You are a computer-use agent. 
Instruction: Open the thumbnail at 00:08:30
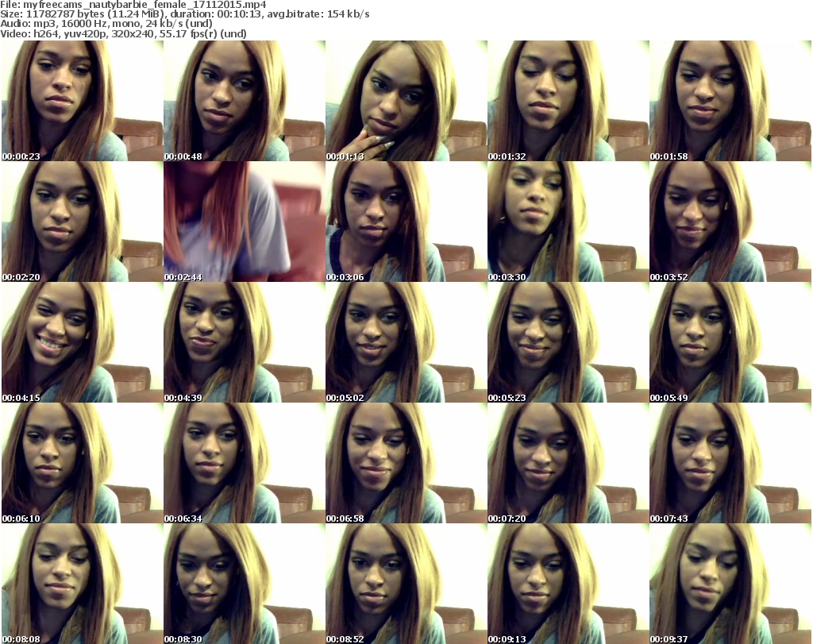click(x=245, y=584)
